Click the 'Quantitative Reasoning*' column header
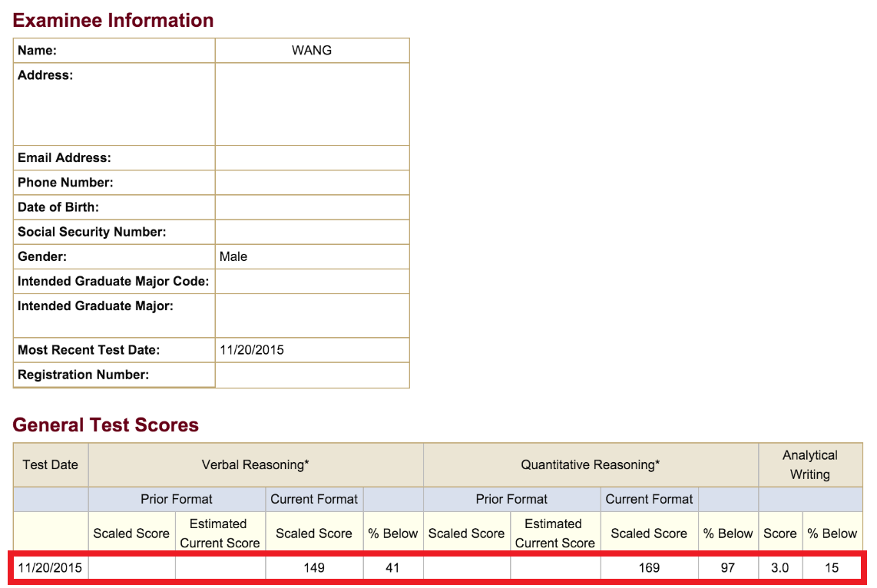Screen dimensions: 877x588 pyautogui.click(x=591, y=464)
